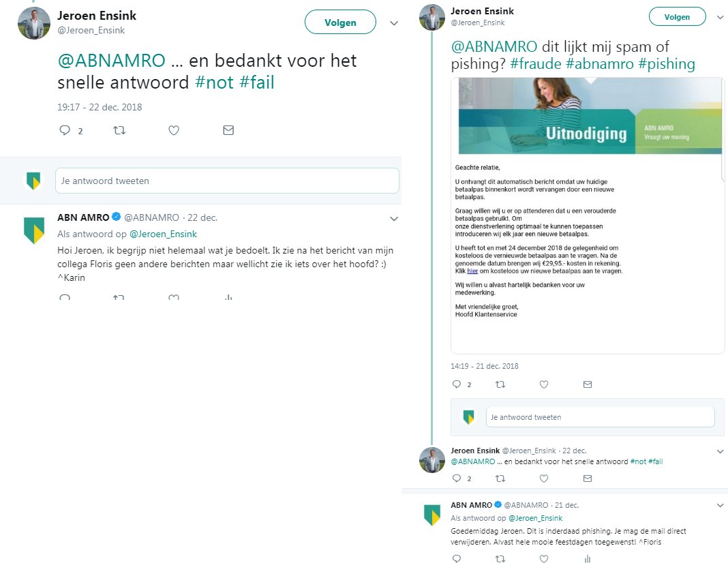Like the left '#not #fail' tweet

click(174, 130)
